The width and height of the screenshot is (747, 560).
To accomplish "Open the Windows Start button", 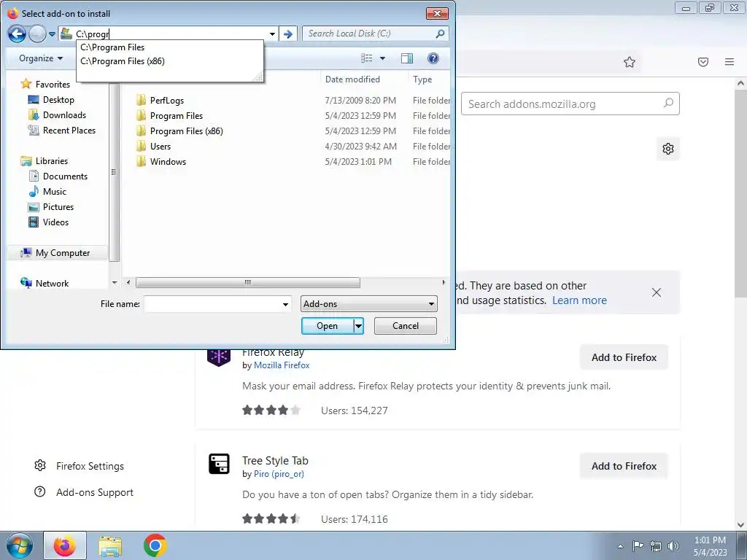I will click(x=19, y=545).
